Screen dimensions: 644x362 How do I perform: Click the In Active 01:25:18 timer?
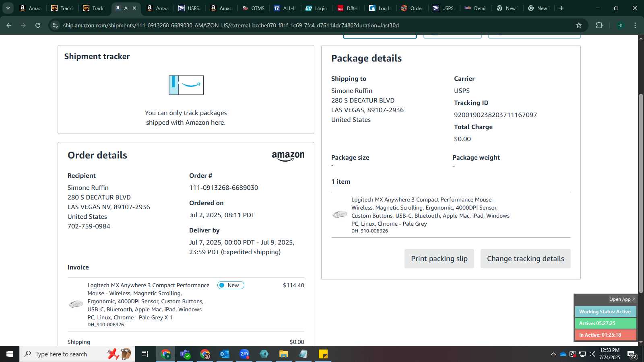click(x=605, y=335)
